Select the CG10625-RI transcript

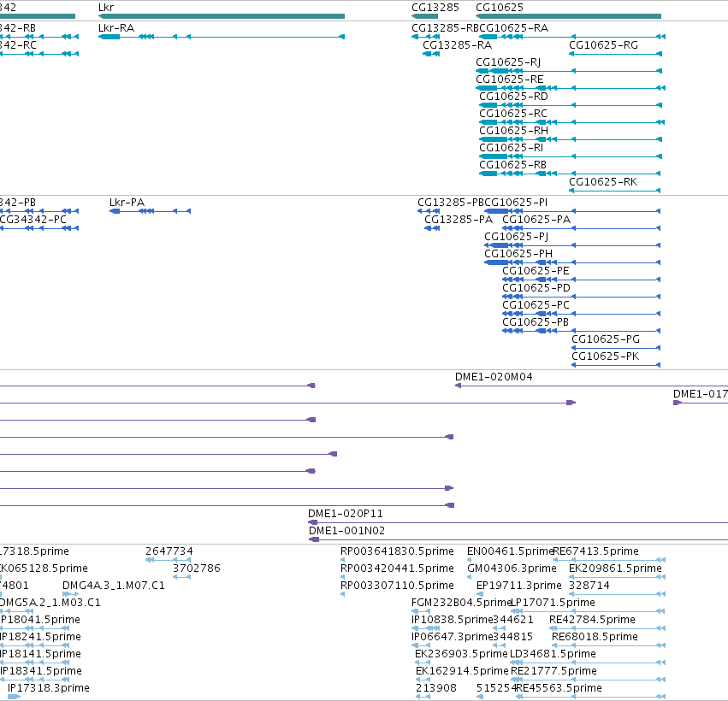[571, 156]
